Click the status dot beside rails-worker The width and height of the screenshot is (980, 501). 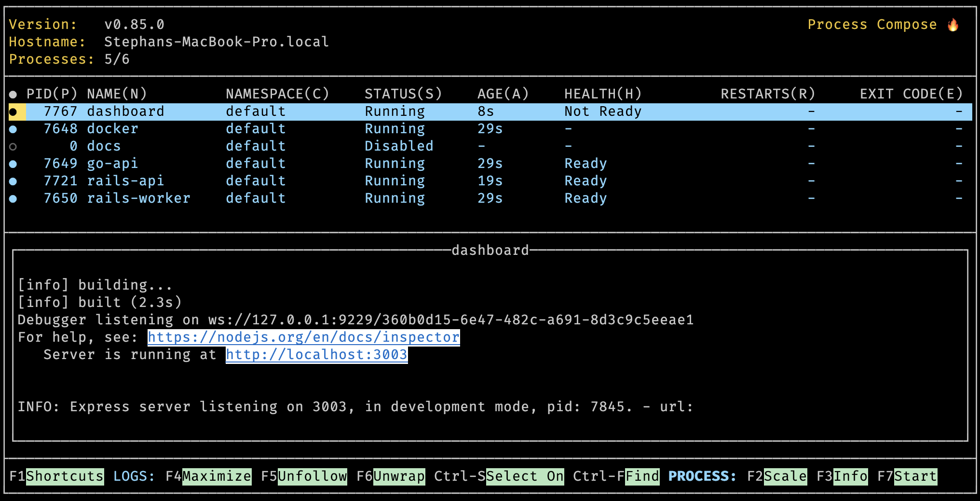coord(13,199)
